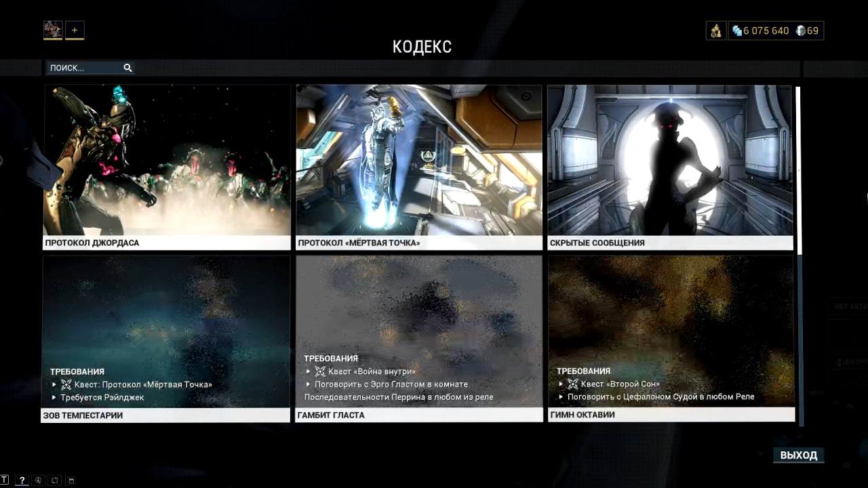Click ТРЕБОВАНИЯ heading in ЗОВ ТЕМПЕСТАРИИ card
Screen dimensions: 868x488
point(77,371)
